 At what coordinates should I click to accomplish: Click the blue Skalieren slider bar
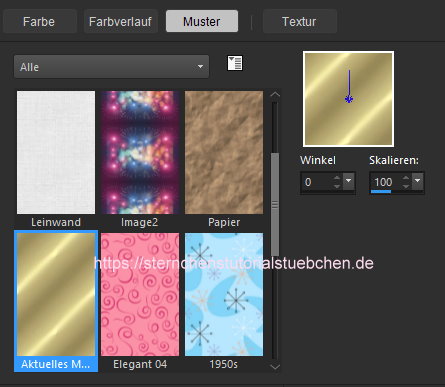(x=381, y=192)
